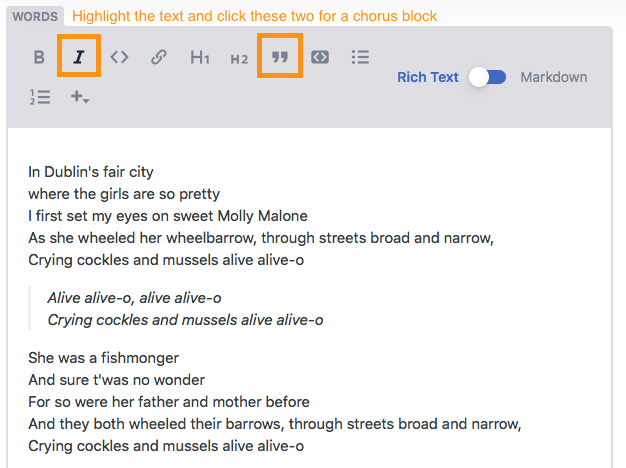The height and width of the screenshot is (468, 626).
Task: Create a bulleted list
Action: coord(360,57)
